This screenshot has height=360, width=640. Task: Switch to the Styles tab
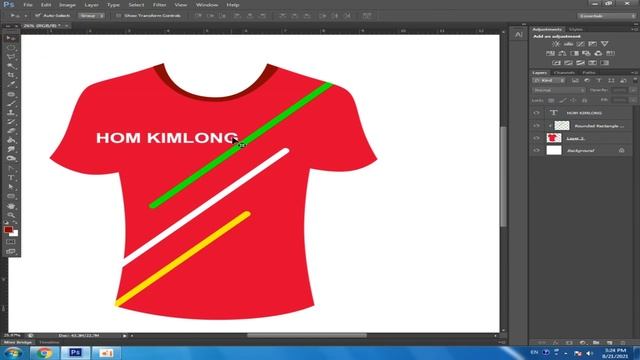(x=576, y=29)
